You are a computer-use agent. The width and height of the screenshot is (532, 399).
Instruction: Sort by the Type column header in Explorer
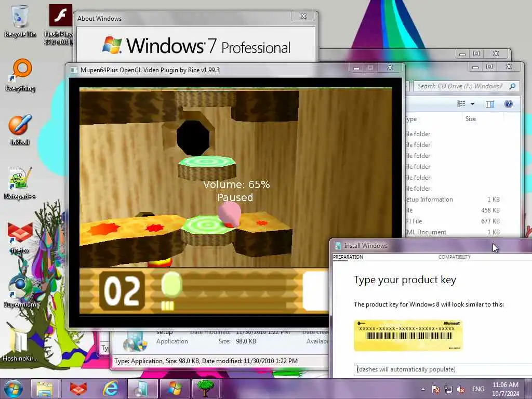click(433, 119)
